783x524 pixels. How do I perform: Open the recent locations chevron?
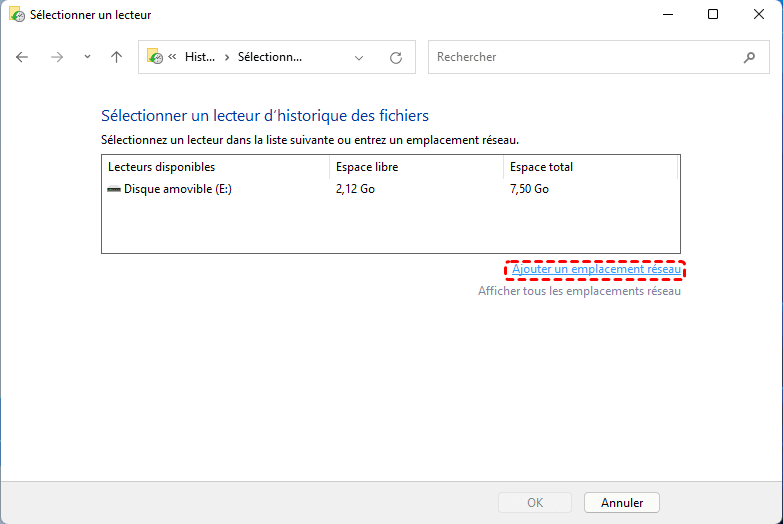(87, 57)
